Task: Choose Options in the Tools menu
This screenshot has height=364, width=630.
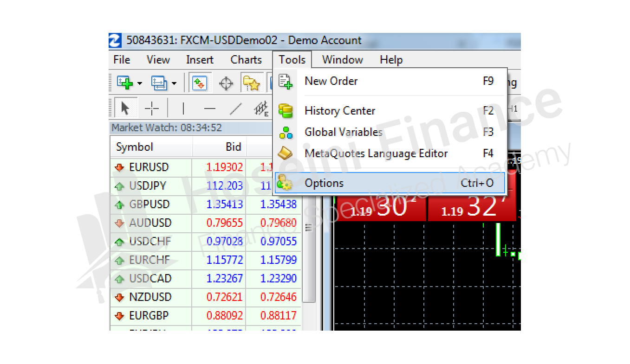Action: [390, 183]
